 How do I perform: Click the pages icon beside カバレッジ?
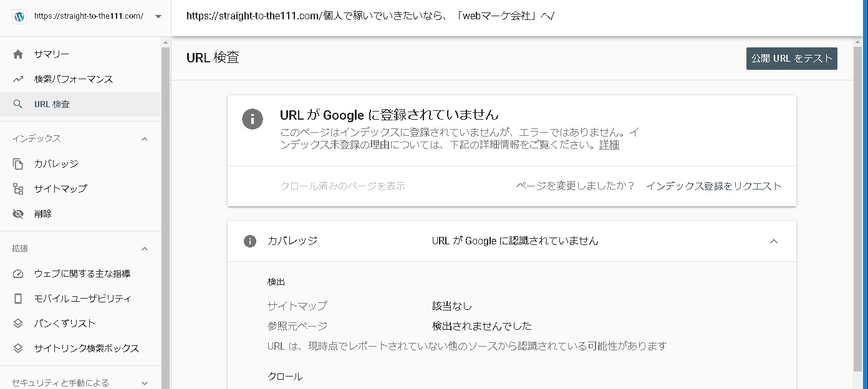point(18,163)
